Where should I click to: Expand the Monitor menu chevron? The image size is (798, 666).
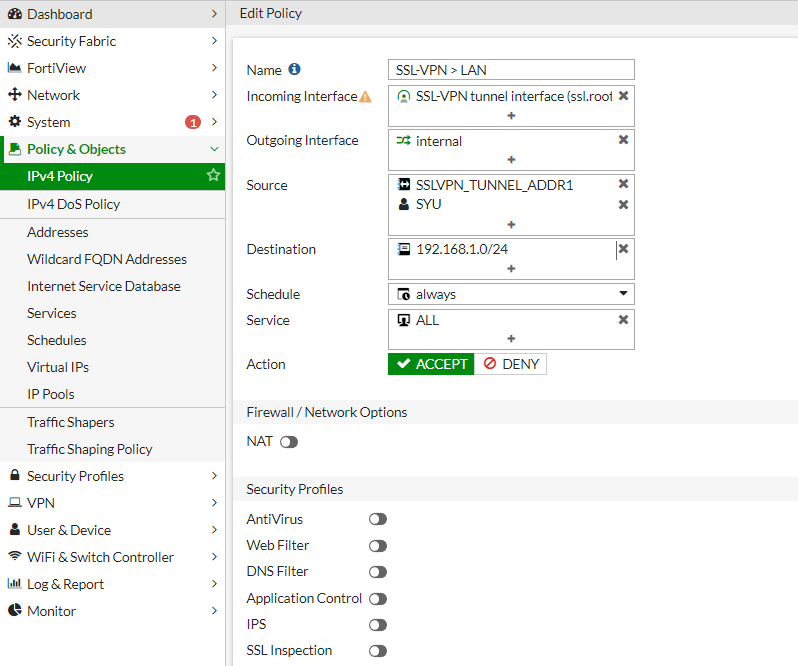(214, 611)
